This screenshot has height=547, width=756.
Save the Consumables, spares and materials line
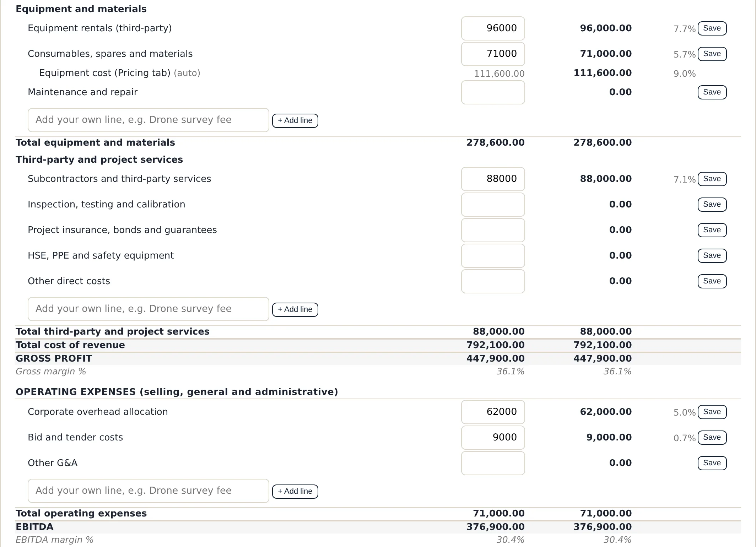click(712, 54)
